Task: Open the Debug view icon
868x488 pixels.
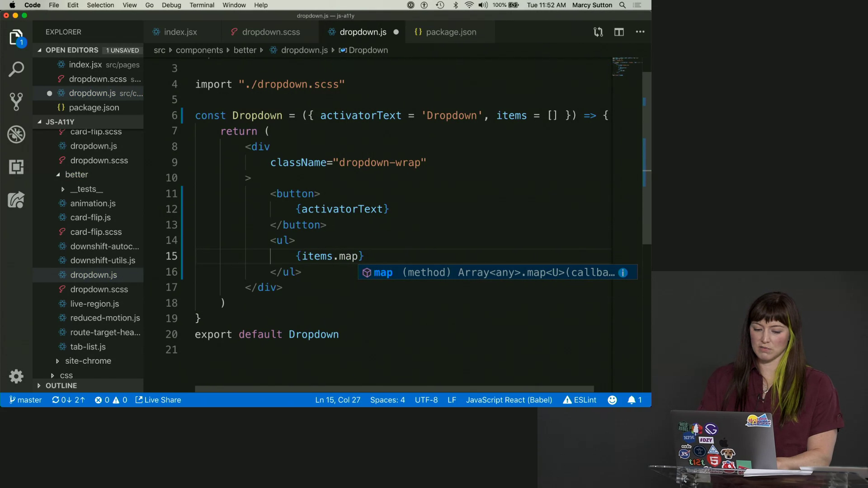Action: point(16,134)
